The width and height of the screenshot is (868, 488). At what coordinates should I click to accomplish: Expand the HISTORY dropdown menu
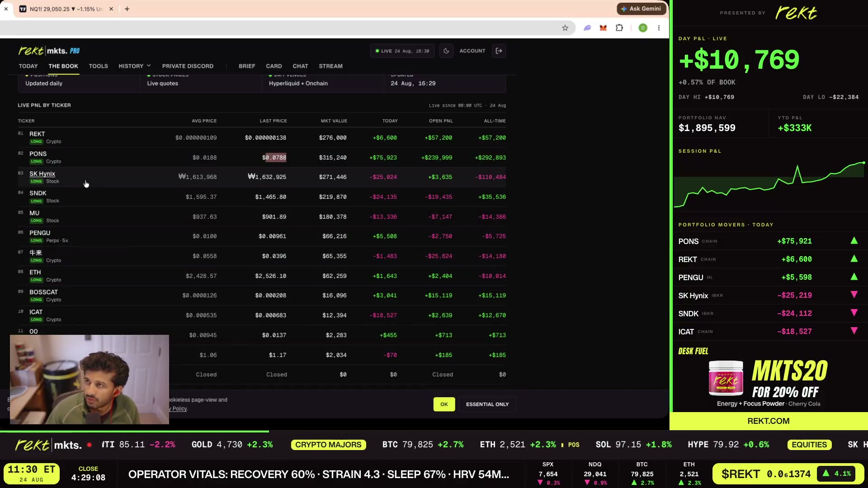pos(135,66)
